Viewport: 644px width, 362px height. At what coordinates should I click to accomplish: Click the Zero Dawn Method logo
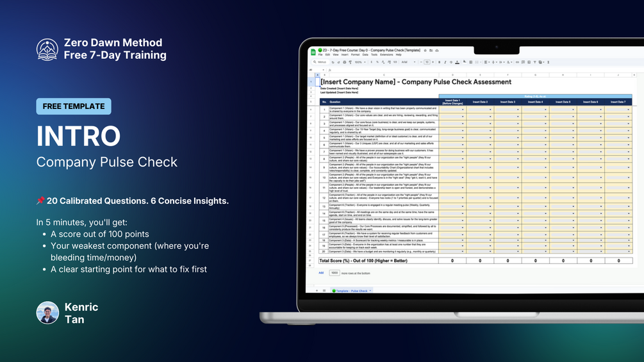(x=47, y=49)
